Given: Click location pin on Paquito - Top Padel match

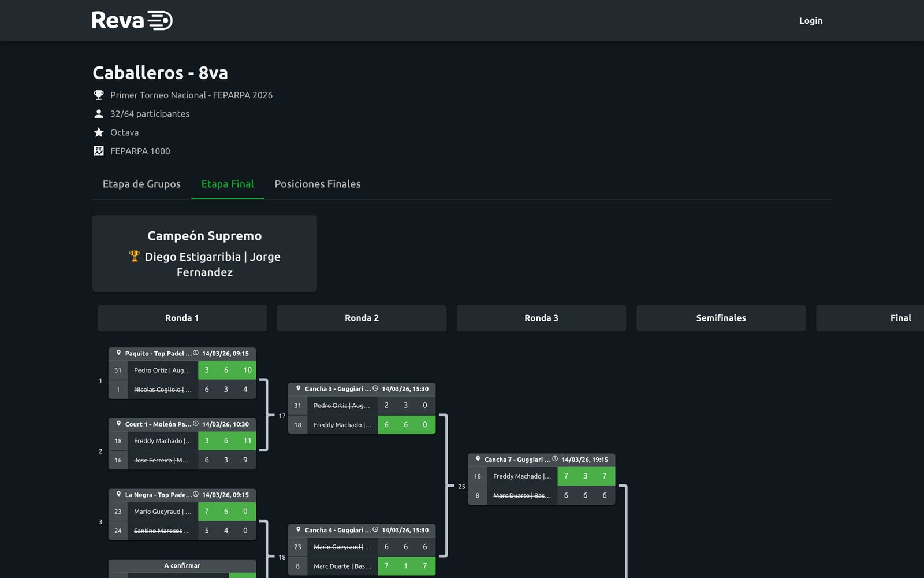Looking at the screenshot, I should point(118,353).
